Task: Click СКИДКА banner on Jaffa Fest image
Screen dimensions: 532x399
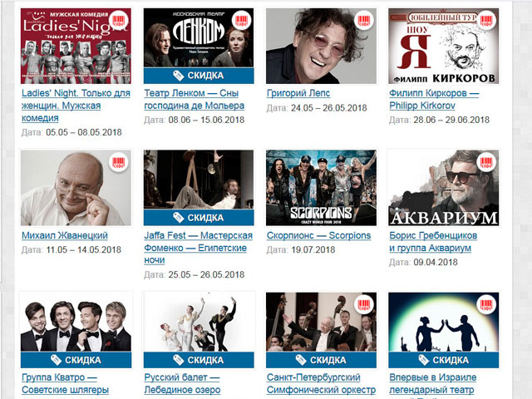Action: point(199,218)
